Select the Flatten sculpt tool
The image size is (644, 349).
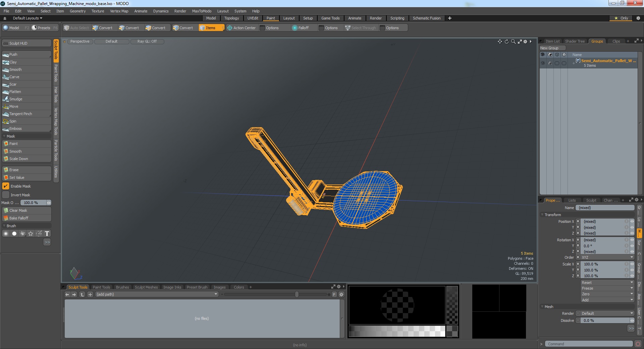pyautogui.click(x=26, y=92)
